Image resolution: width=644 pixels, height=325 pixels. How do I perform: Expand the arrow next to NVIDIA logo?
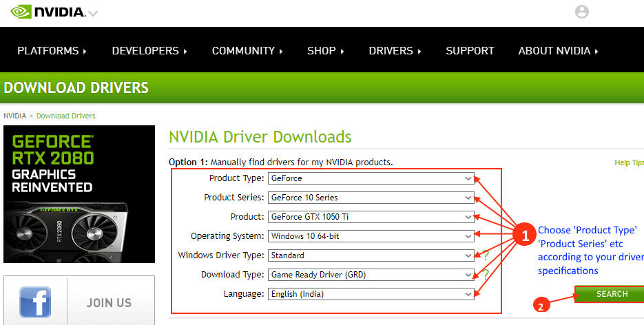tap(93, 14)
